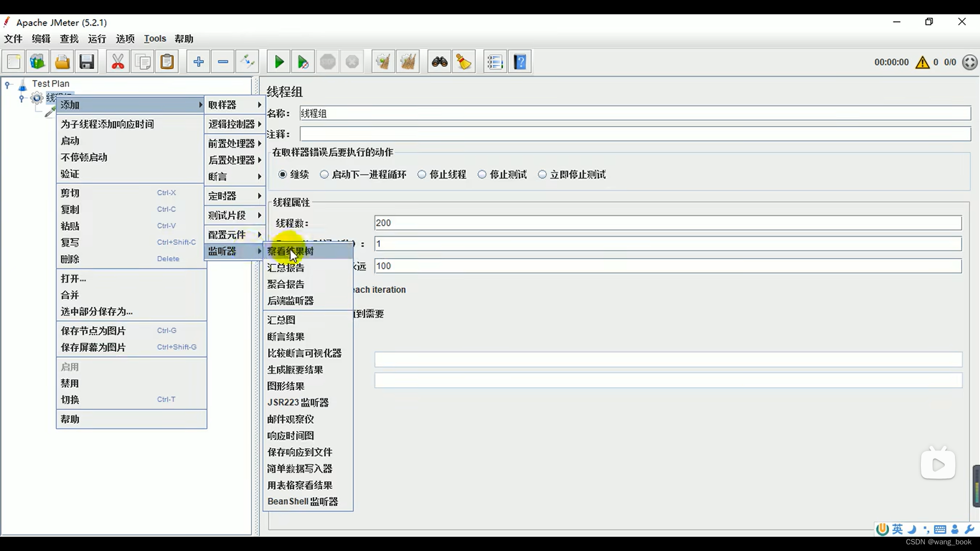Screen dimensions: 980x551
Task: Expand the 后置处理器 submenu
Action: click(x=234, y=160)
